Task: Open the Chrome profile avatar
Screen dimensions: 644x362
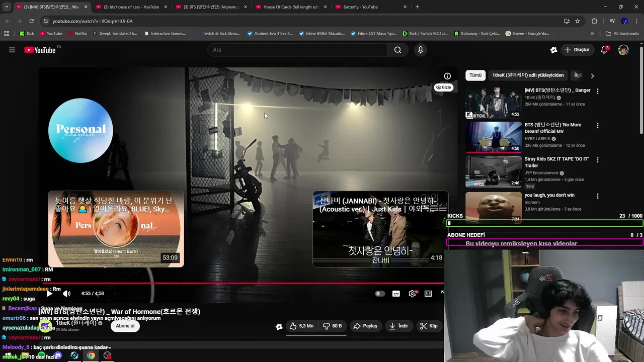Action: tap(624, 21)
